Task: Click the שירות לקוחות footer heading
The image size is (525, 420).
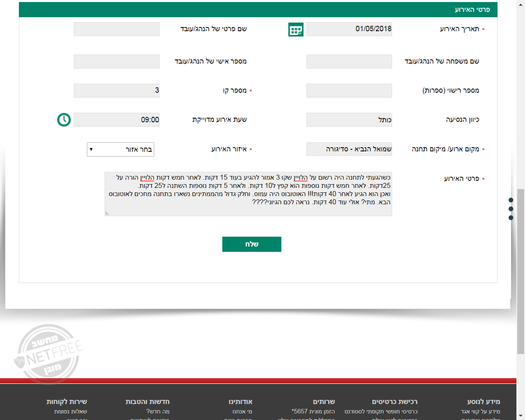Action: tap(67, 402)
